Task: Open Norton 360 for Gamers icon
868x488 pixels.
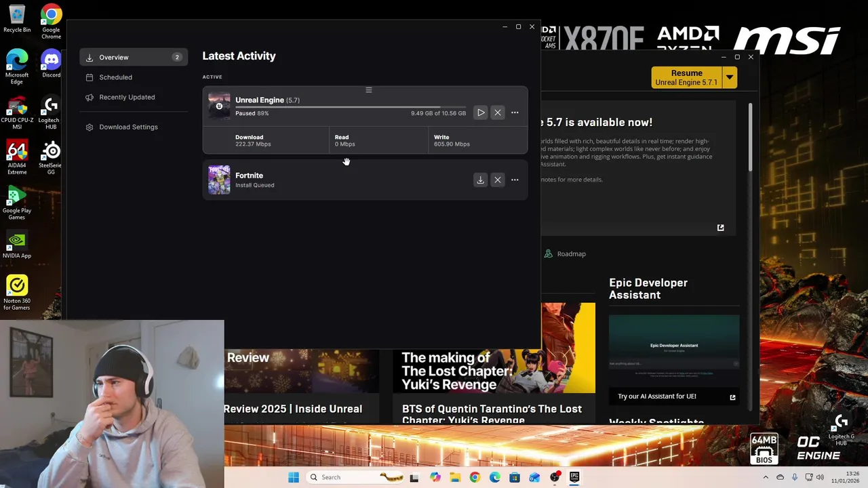Action: pos(17,292)
